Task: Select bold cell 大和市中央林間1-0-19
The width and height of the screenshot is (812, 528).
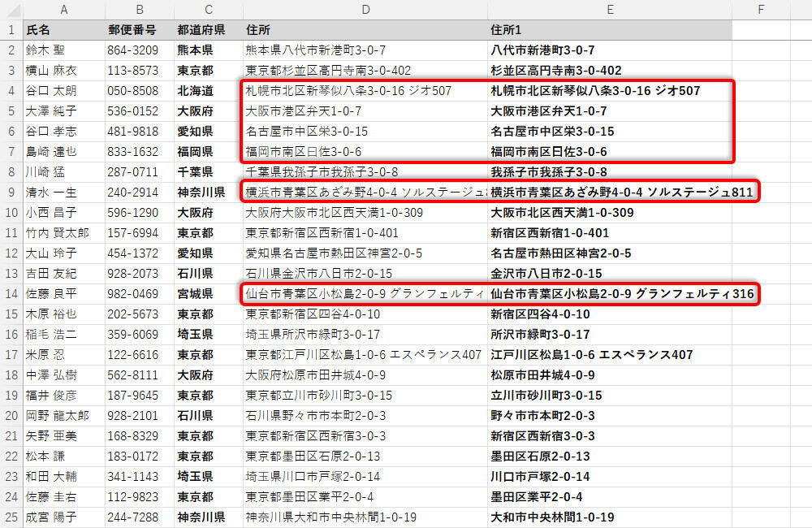Action: click(x=610, y=517)
